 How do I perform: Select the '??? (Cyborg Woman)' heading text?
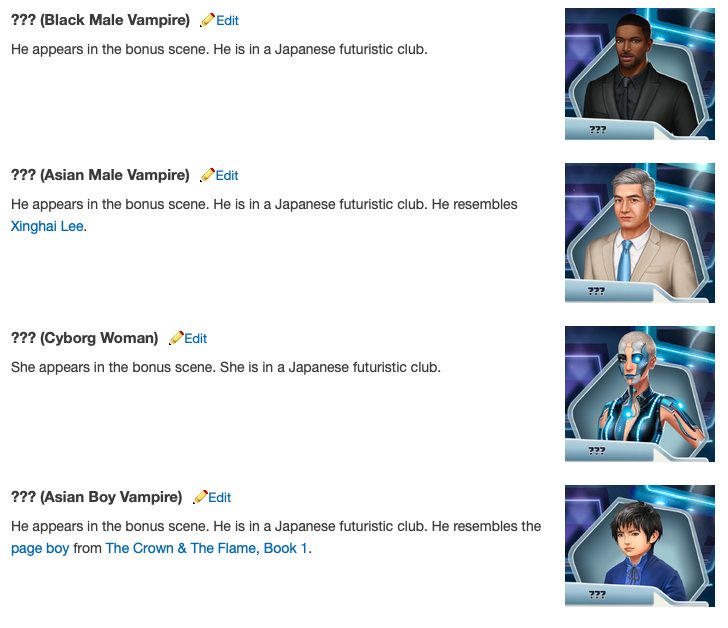pos(84,338)
